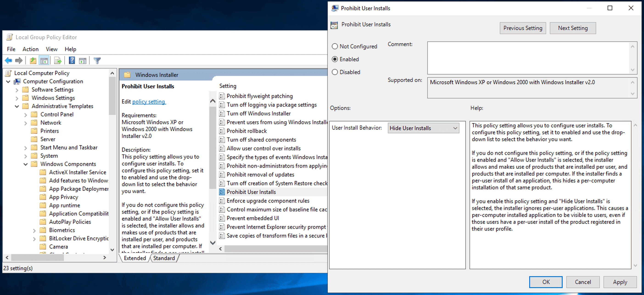
Task: Open the User Install Behavior dropdown
Action: coord(423,128)
